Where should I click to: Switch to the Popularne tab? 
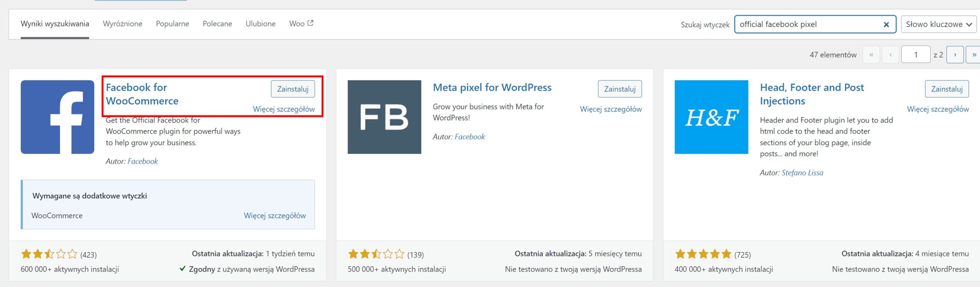(172, 24)
